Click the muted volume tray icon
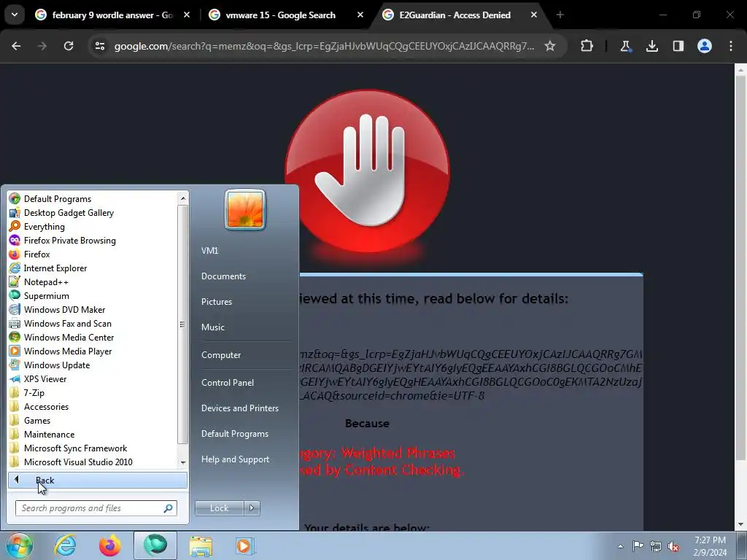The height and width of the screenshot is (560, 747). pyautogui.click(x=673, y=546)
